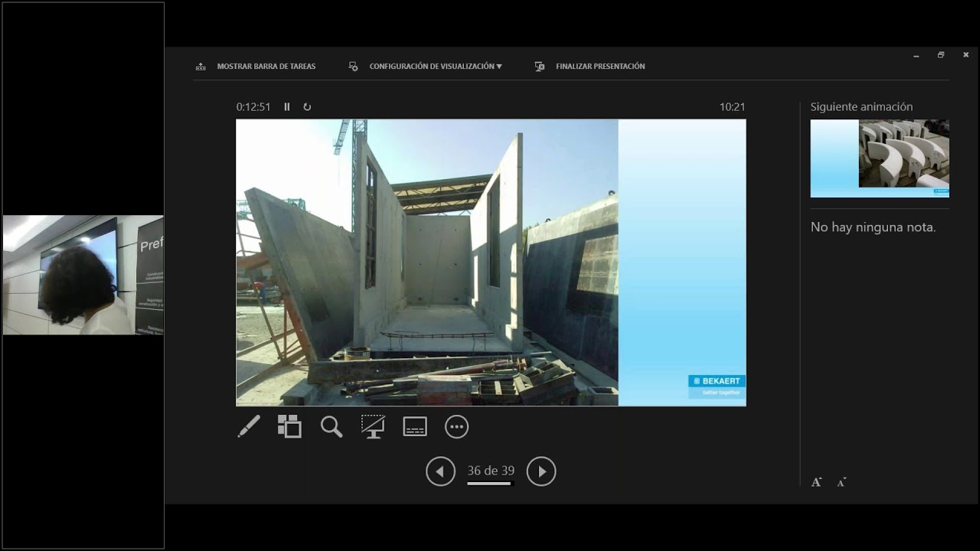
Task: Activate the zoom into slide magnifier
Action: [x=332, y=426]
